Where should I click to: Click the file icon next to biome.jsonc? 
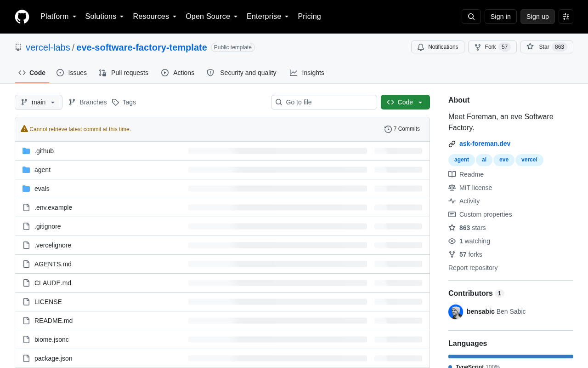click(26, 339)
